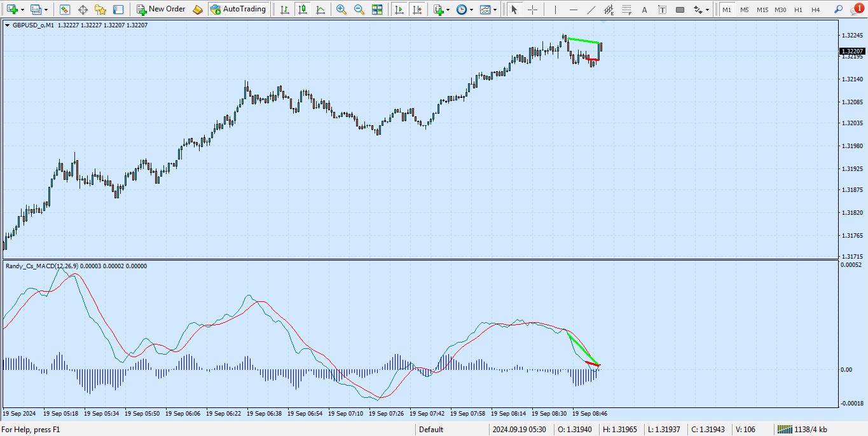Switch to the M15 timeframe

(x=762, y=10)
